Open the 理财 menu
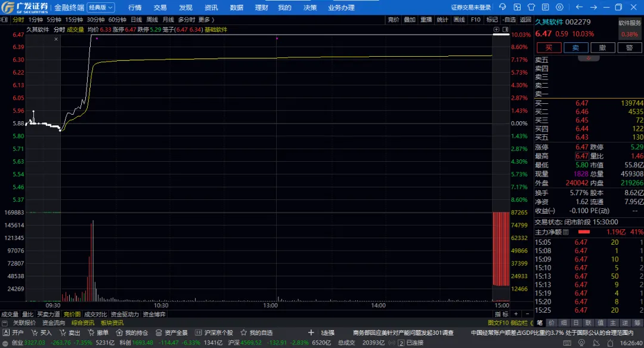644x348 pixels. 262,7
